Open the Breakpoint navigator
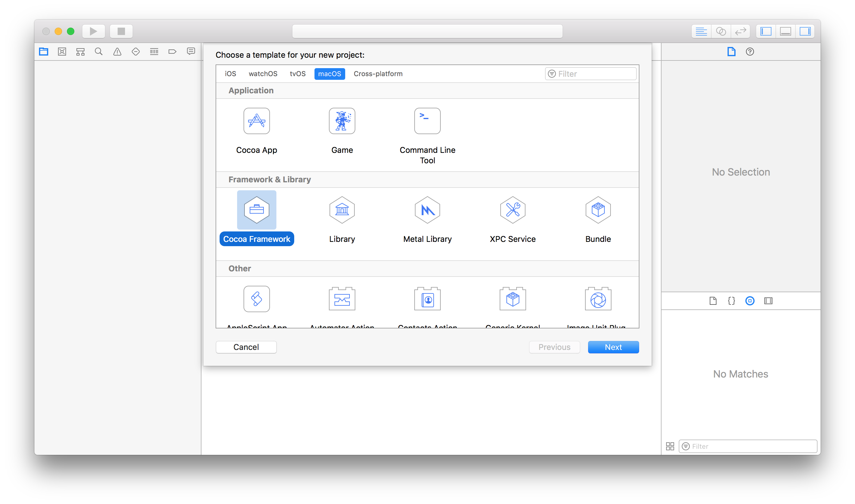The height and width of the screenshot is (504, 855). click(173, 52)
